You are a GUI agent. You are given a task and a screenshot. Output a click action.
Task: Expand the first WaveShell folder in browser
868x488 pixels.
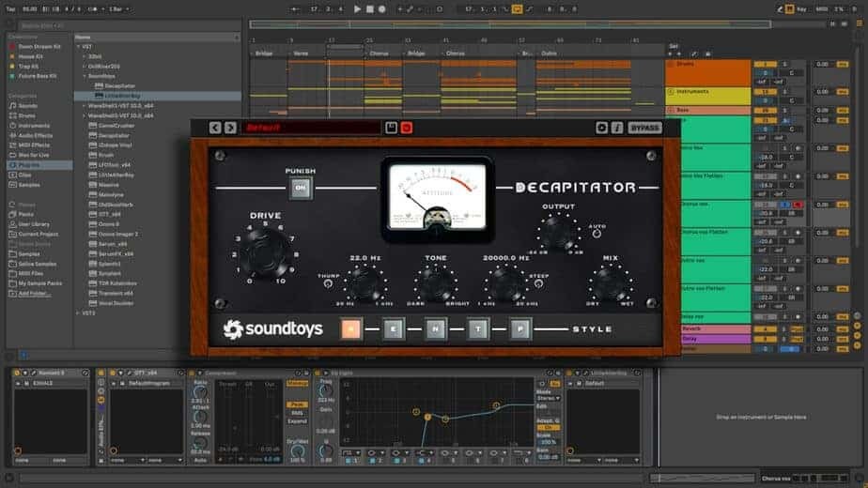click(x=85, y=106)
